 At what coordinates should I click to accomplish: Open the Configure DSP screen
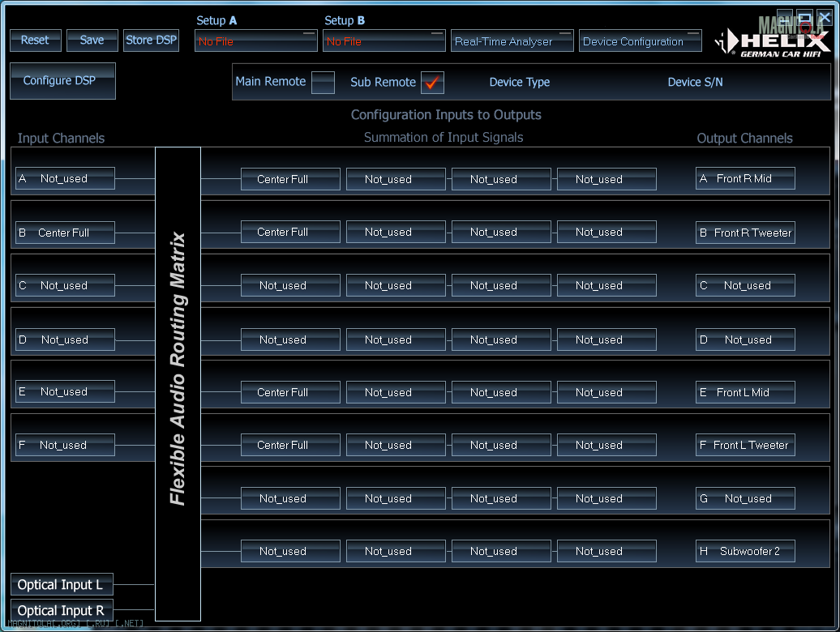point(62,81)
